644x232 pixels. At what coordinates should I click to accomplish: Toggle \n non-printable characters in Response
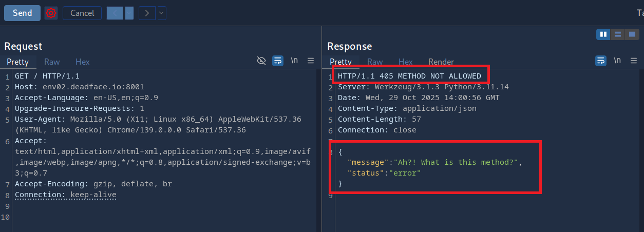coord(617,61)
